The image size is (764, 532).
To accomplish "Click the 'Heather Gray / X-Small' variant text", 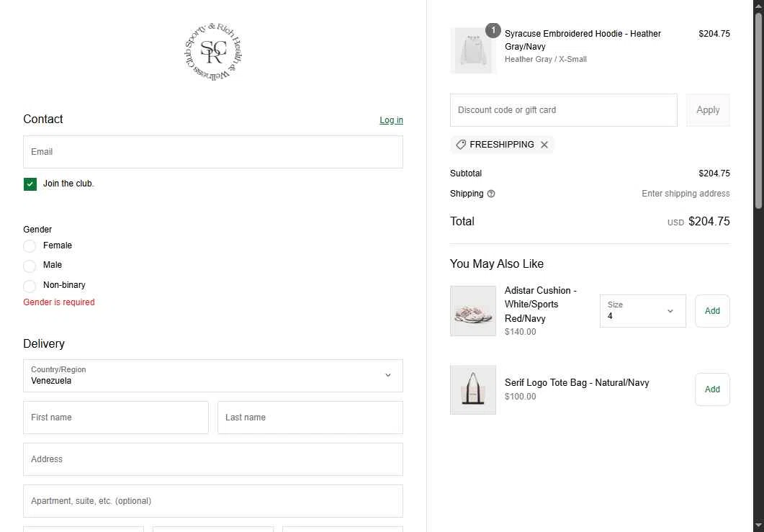I will (546, 59).
